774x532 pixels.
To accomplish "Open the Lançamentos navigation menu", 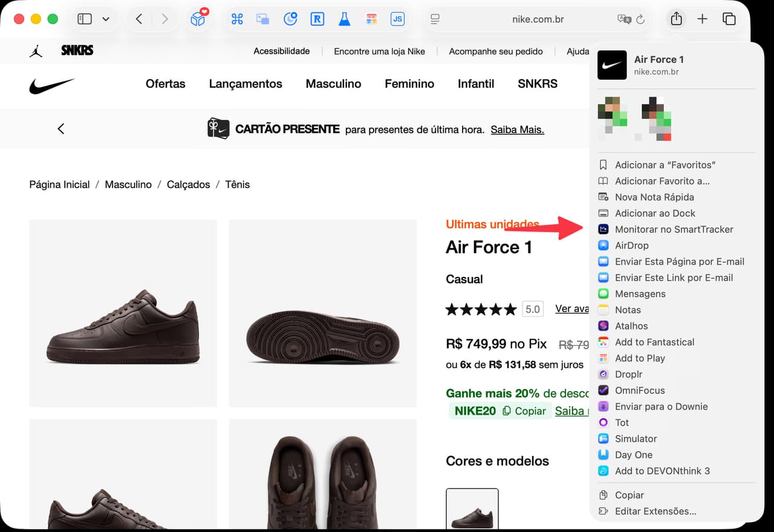I will pyautogui.click(x=246, y=84).
